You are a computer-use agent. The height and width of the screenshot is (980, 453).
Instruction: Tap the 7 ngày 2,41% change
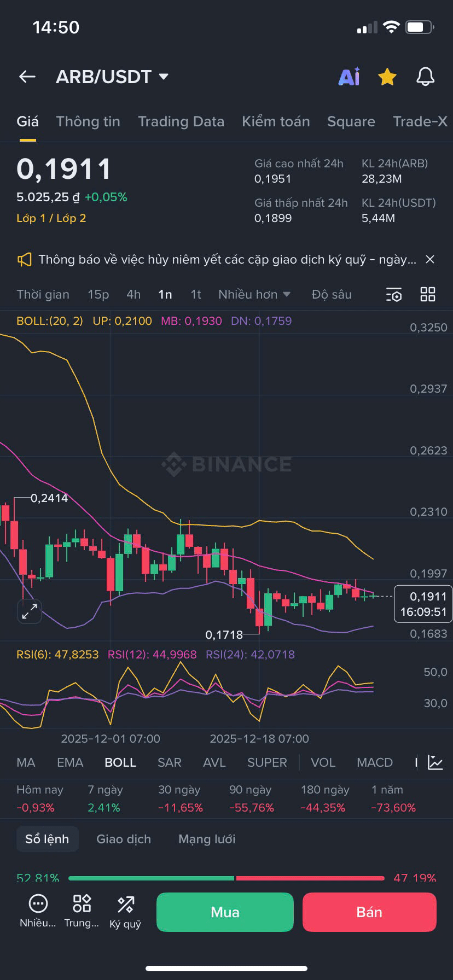[105, 799]
